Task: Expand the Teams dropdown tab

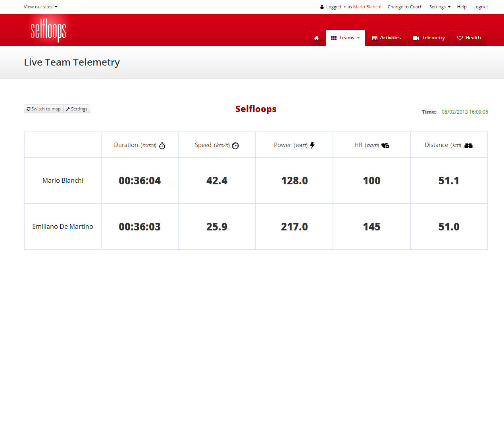Action: 346,38
